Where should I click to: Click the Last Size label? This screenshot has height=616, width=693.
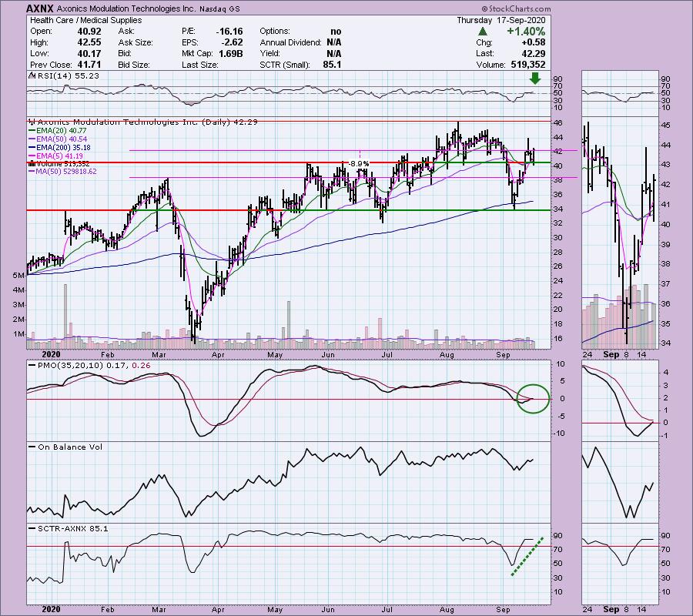pos(199,65)
